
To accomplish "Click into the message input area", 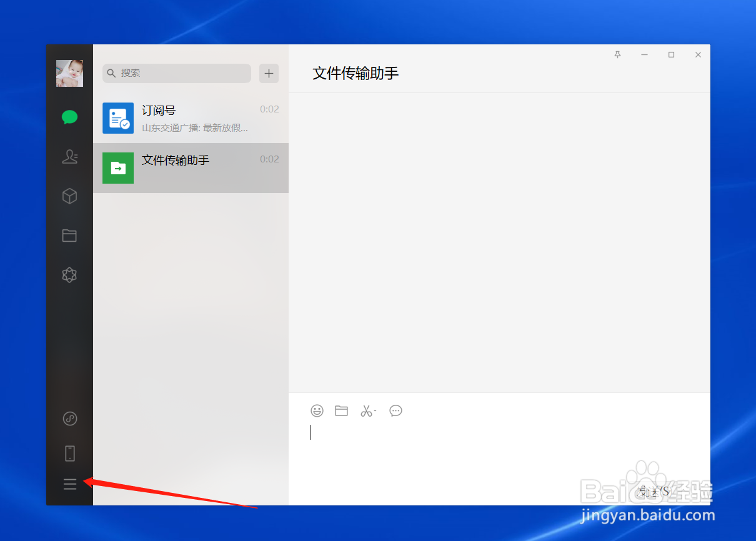I will 499,450.
